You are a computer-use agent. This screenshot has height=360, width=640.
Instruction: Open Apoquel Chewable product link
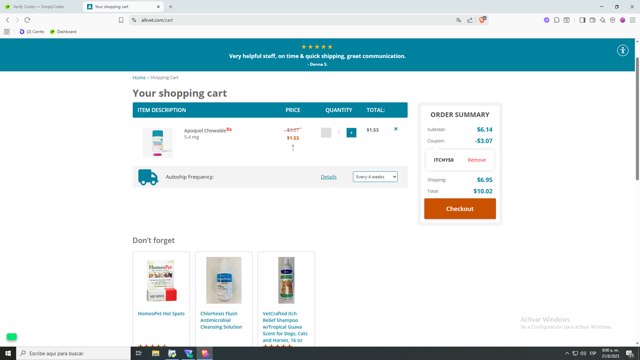point(205,131)
